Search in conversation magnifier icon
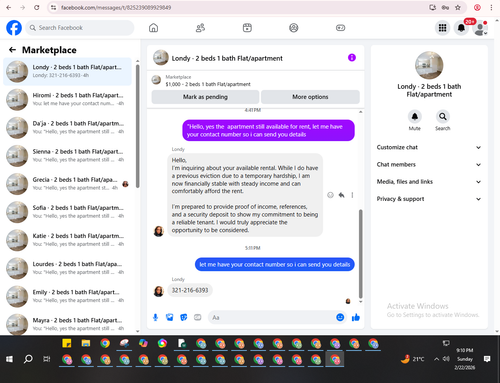The height and width of the screenshot is (383, 500). tap(443, 116)
